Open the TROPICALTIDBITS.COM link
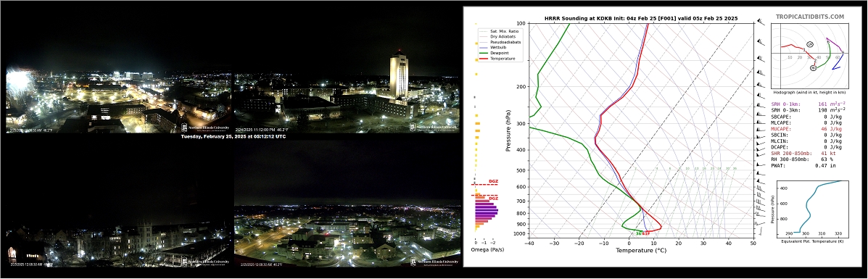868x279 pixels. [810, 17]
